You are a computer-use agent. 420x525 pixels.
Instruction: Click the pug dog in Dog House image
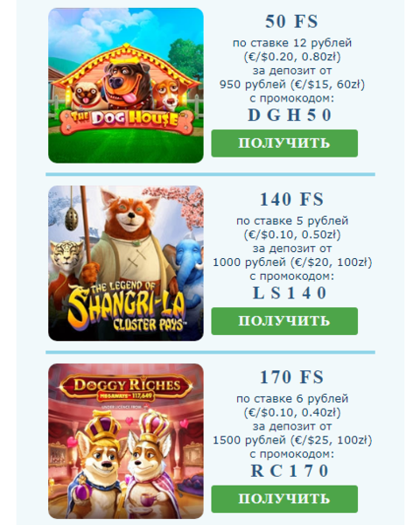click(x=87, y=95)
